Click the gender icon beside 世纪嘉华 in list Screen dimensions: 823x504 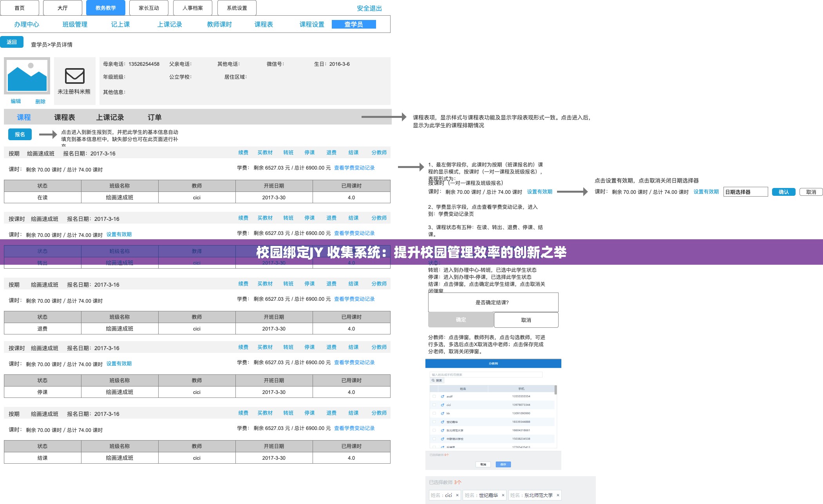pyautogui.click(x=442, y=422)
